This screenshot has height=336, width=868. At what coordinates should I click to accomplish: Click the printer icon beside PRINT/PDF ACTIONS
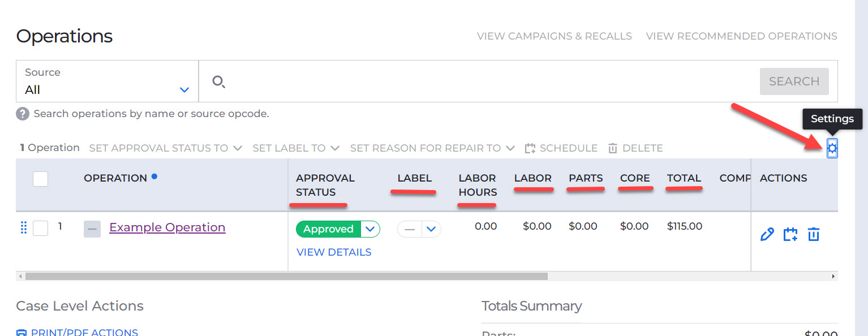coord(22,333)
